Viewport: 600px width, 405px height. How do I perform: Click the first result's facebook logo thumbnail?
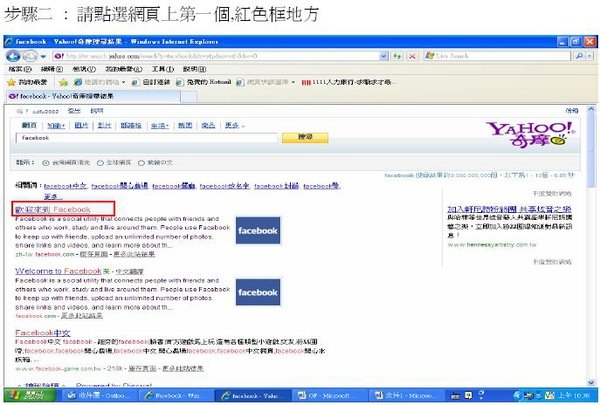click(x=258, y=230)
